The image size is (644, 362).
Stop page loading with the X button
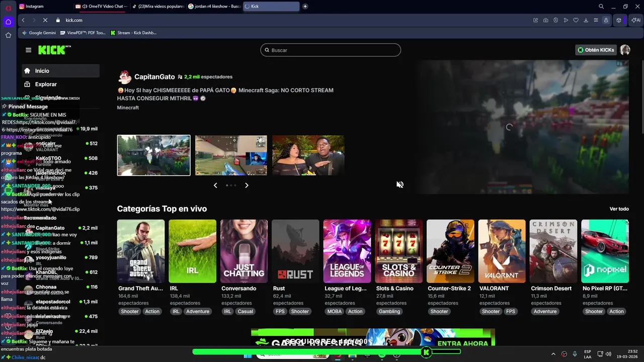(x=45, y=20)
